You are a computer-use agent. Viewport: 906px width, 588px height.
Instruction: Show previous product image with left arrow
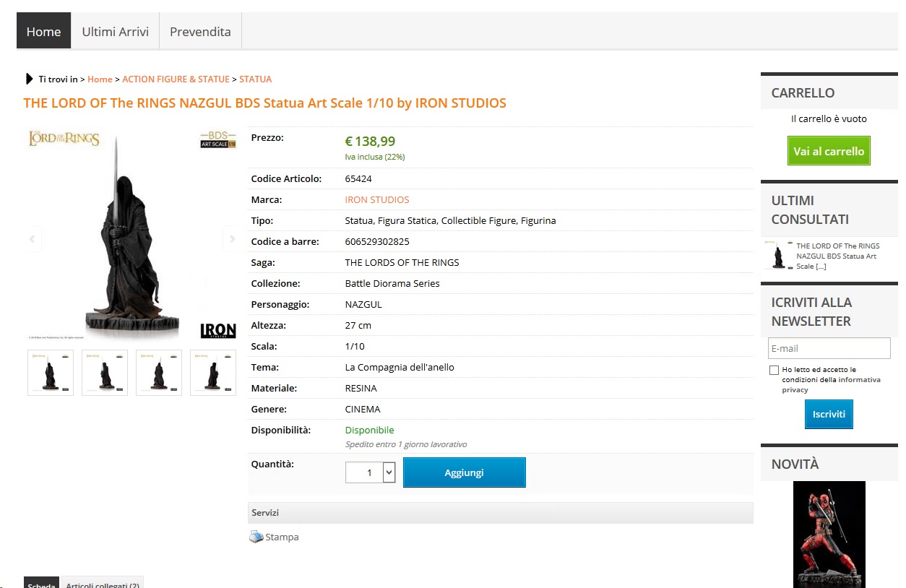click(x=33, y=239)
